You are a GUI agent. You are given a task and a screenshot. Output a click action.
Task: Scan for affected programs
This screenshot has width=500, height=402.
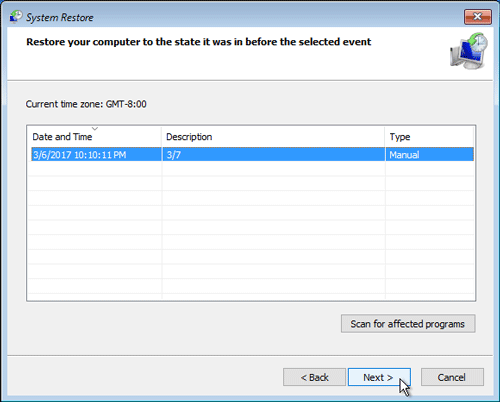[x=408, y=324]
